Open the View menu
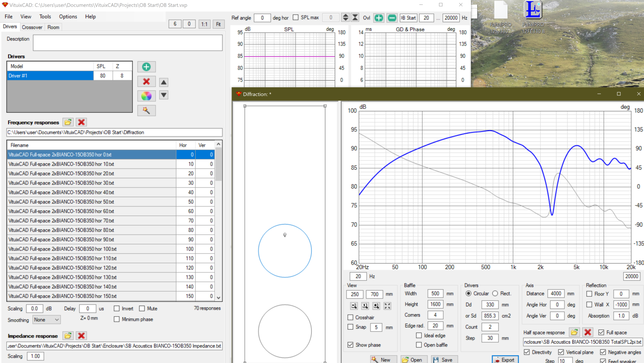This screenshot has height=363, width=644. click(26, 17)
